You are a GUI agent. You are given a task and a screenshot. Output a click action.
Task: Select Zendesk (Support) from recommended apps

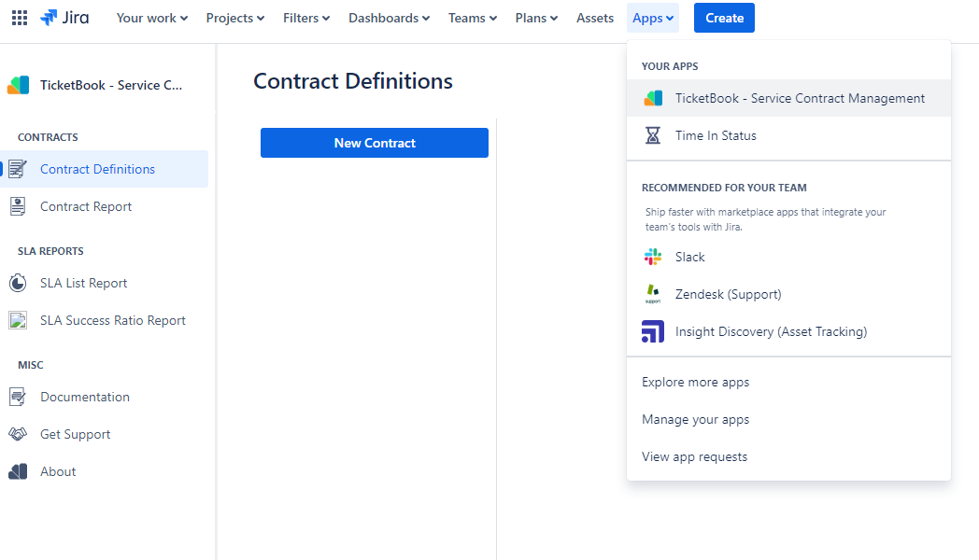click(728, 294)
